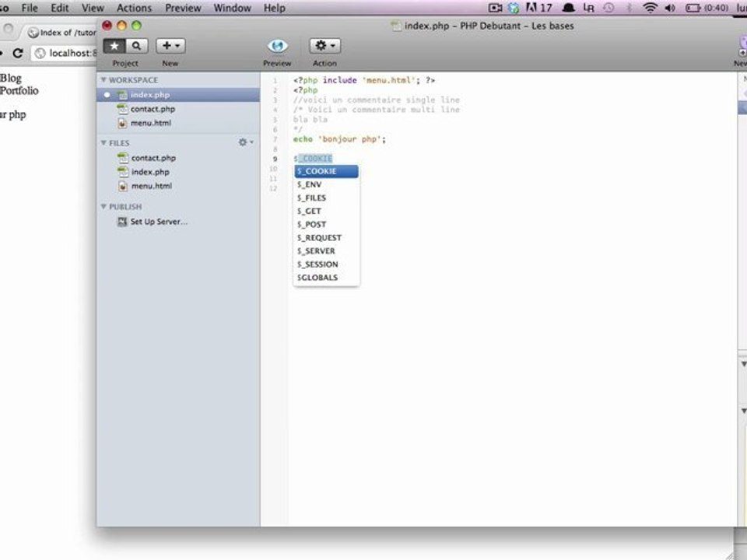The width and height of the screenshot is (747, 560).
Task: Open the Preview menu in the menu bar
Action: [183, 8]
